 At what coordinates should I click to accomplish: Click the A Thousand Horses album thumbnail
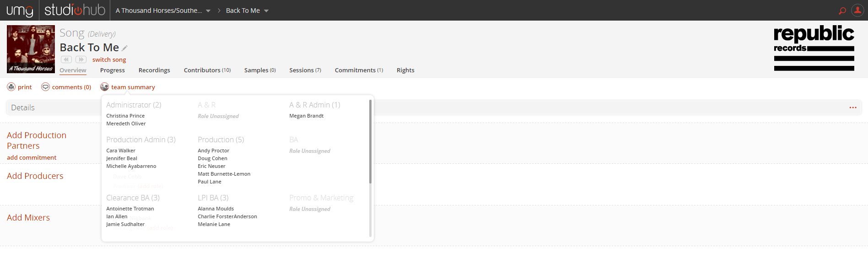[x=31, y=49]
